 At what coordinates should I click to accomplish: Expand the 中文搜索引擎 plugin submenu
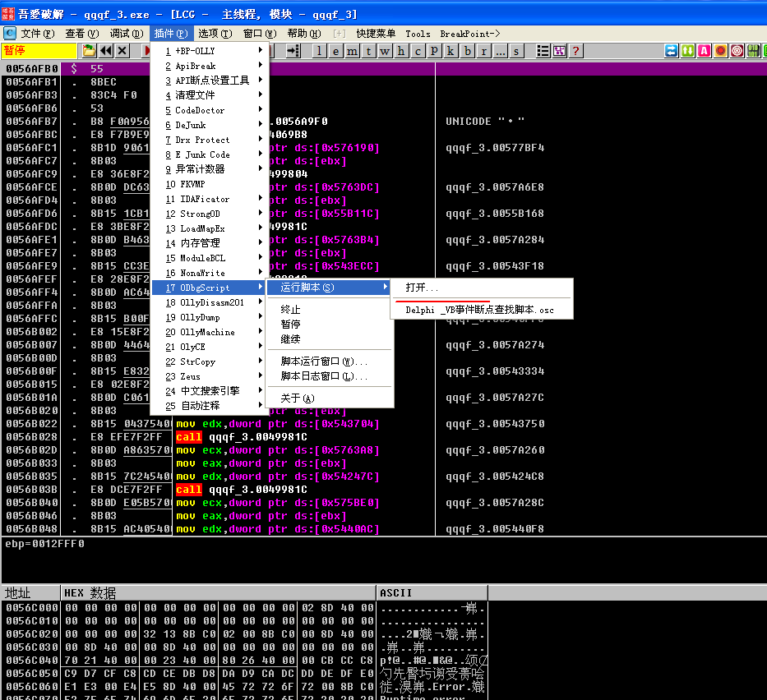(x=210, y=391)
